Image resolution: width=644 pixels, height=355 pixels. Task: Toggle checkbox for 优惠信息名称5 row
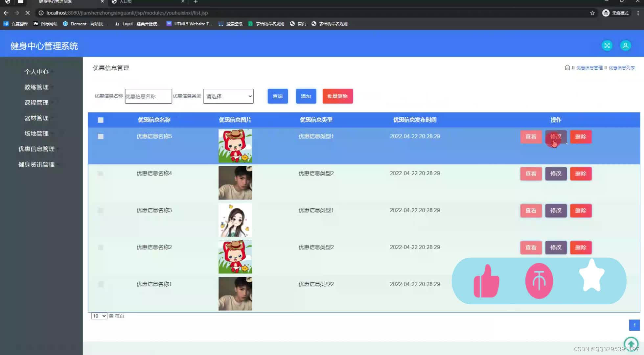pos(101,136)
